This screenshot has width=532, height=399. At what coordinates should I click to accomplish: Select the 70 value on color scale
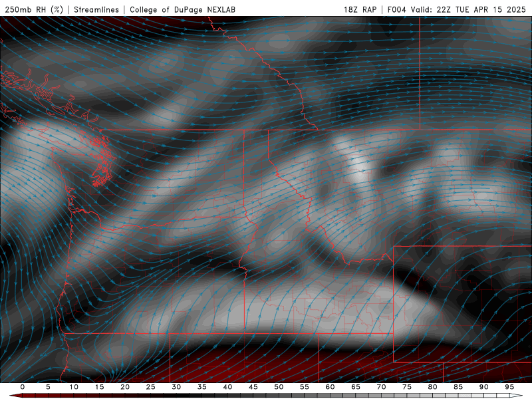tap(381, 387)
